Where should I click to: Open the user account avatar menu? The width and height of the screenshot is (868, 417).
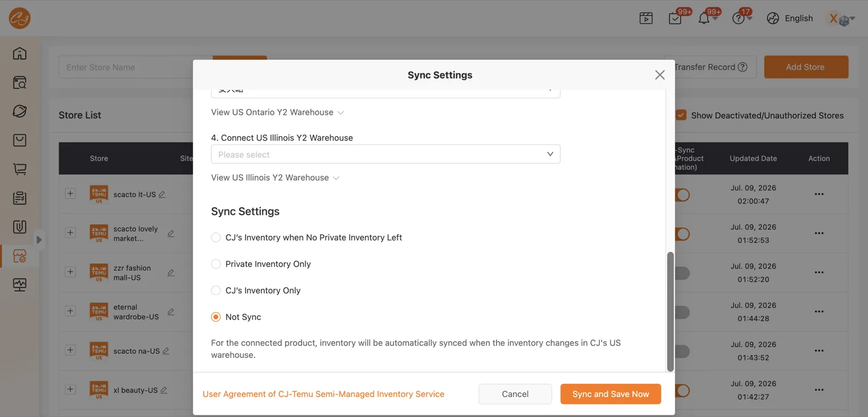coord(841,20)
